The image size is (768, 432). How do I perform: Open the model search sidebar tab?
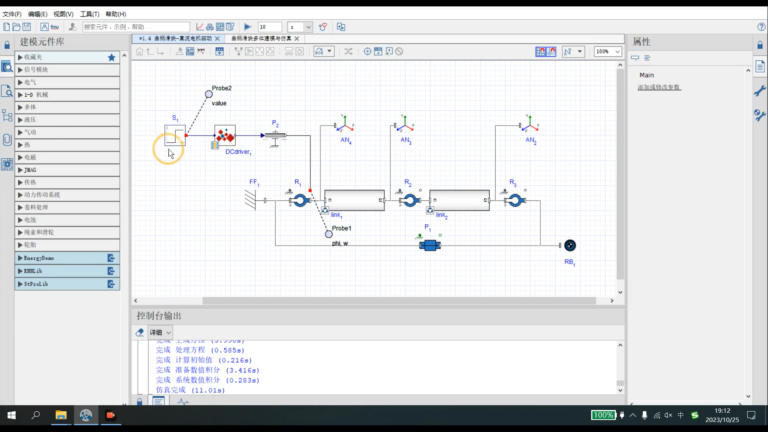coord(7,91)
